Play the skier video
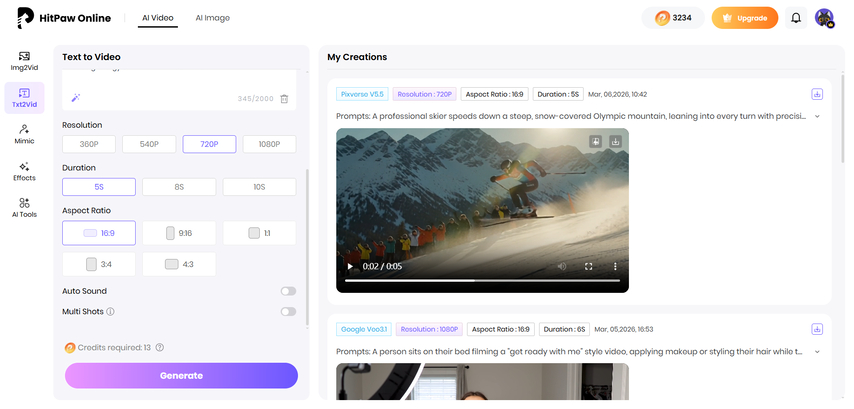This screenshot has width=854, height=409. [x=350, y=266]
